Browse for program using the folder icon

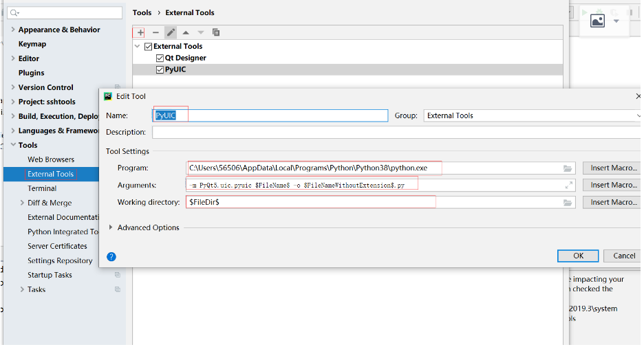(x=568, y=168)
